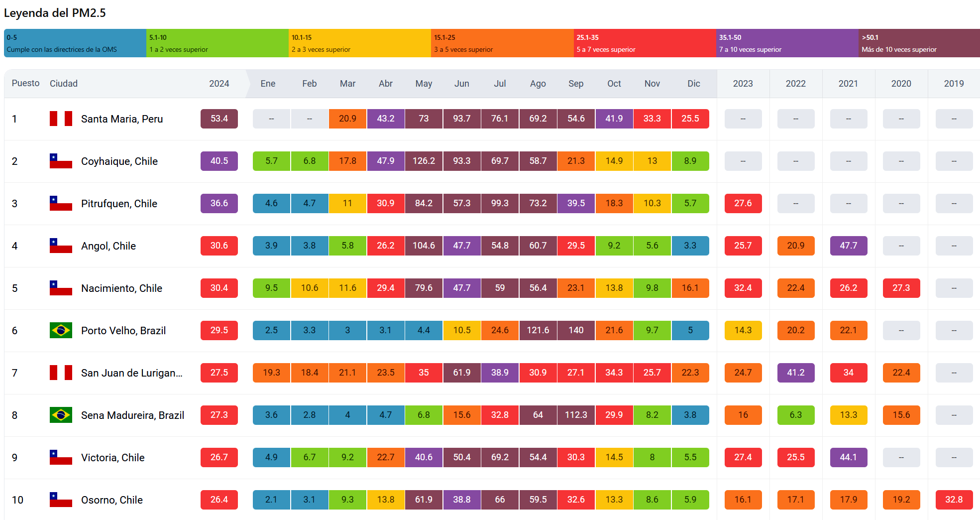
Task: Select the 2023 year column header
Action: pos(743,84)
